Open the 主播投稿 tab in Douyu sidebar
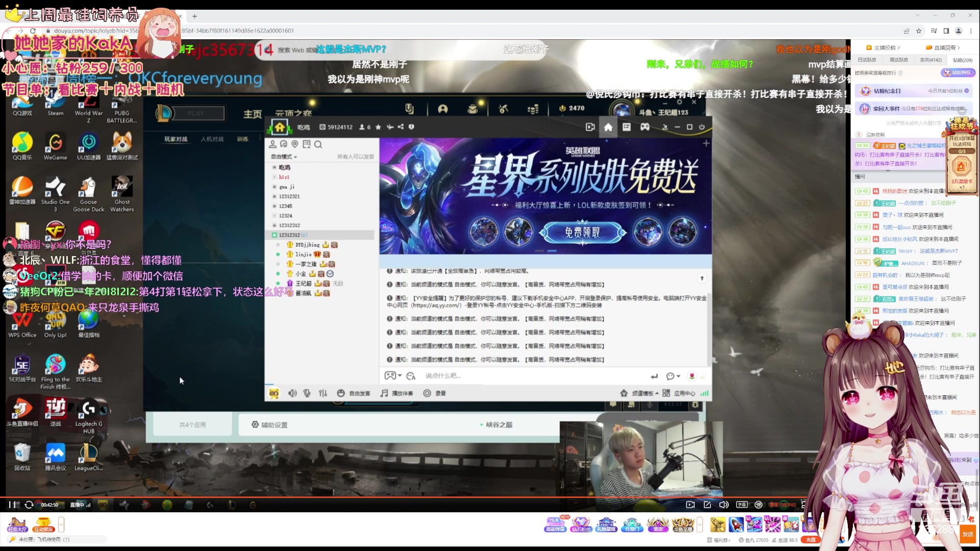Screen dimensions: 980x551 [884, 47]
